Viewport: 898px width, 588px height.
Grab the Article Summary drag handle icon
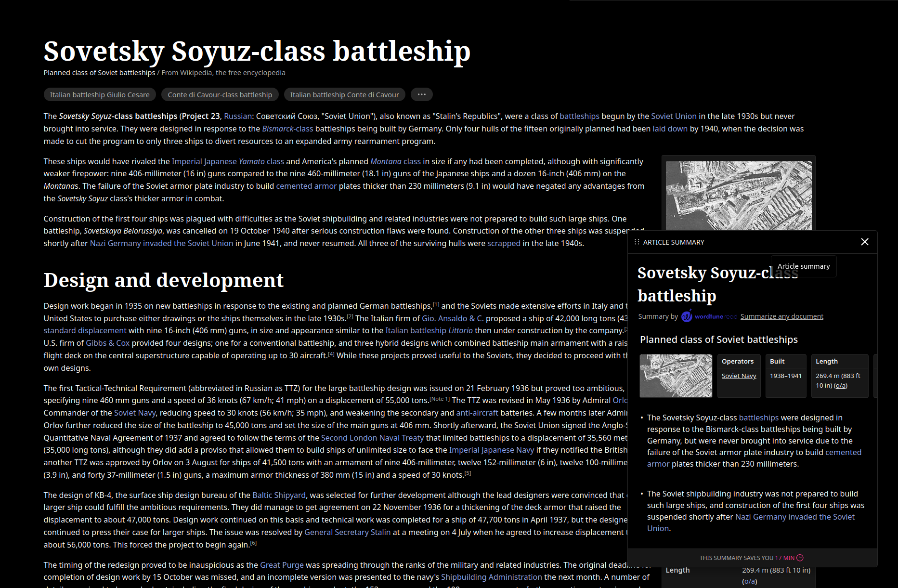pyautogui.click(x=637, y=242)
